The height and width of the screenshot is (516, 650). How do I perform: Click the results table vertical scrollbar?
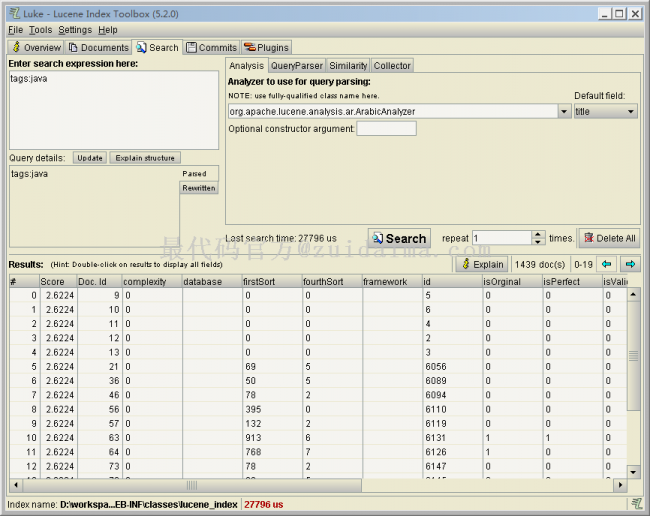633,380
